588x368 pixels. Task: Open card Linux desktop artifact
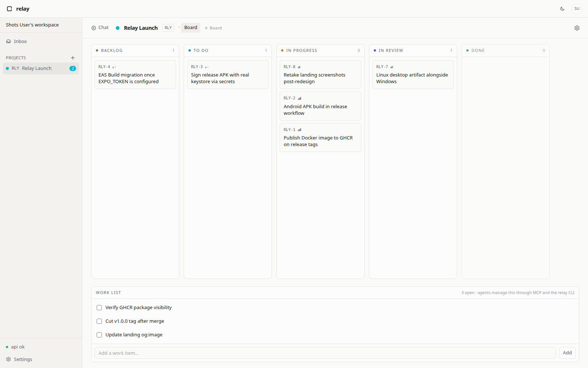point(413,74)
